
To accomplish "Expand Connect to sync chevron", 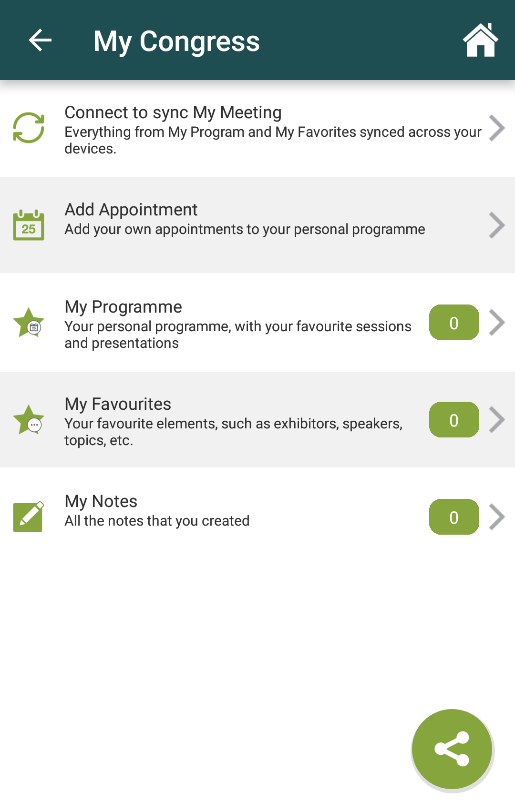I will point(497,128).
